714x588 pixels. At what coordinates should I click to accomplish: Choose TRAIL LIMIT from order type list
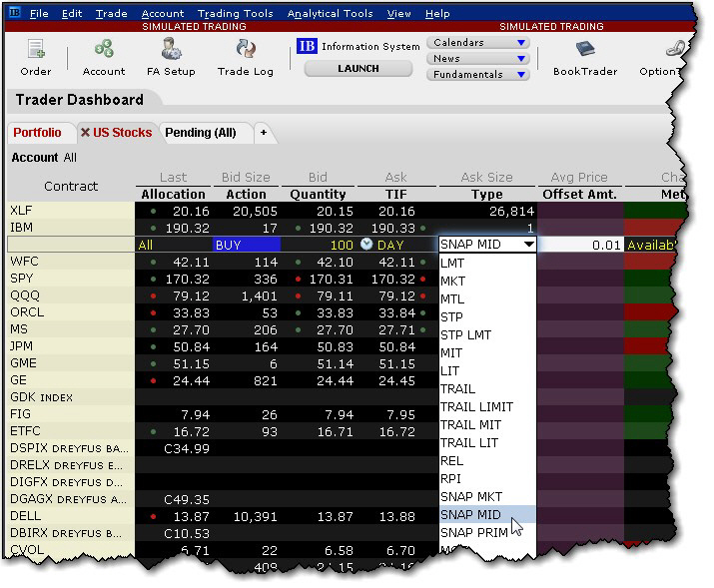[476, 407]
